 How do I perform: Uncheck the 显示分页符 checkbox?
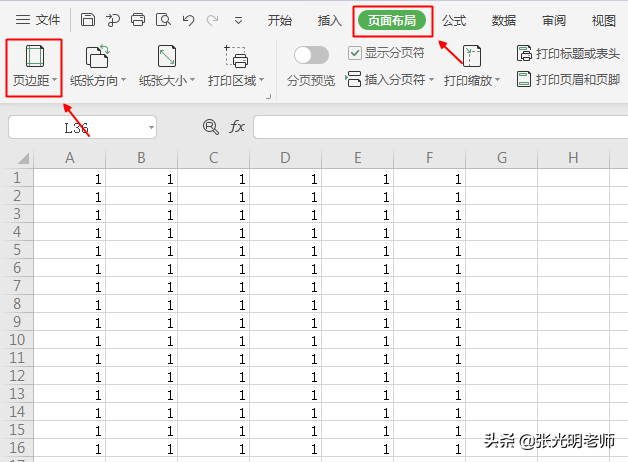click(355, 53)
